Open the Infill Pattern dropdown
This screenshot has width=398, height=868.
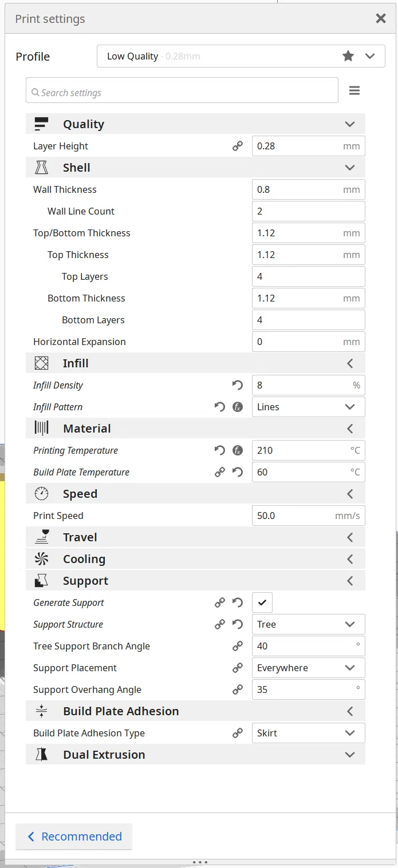pyautogui.click(x=308, y=407)
